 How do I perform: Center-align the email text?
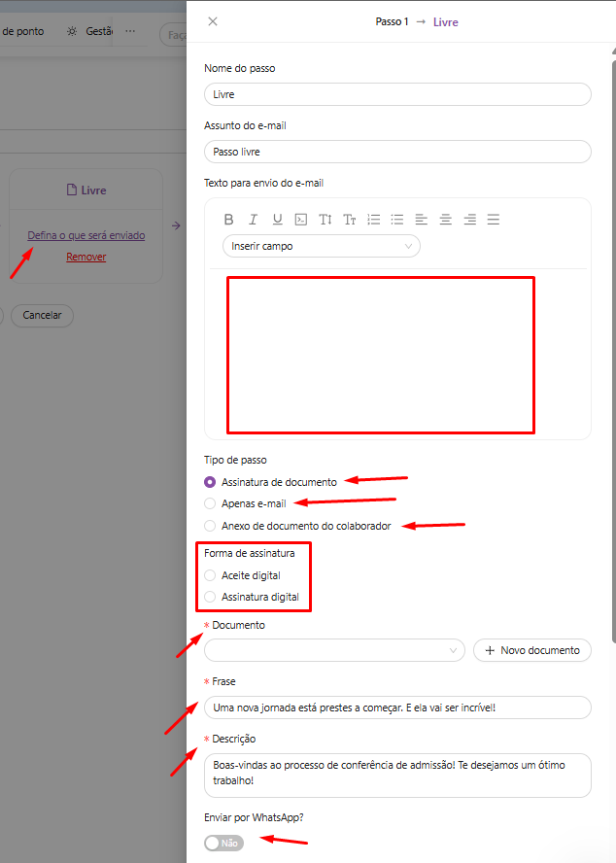(445, 220)
